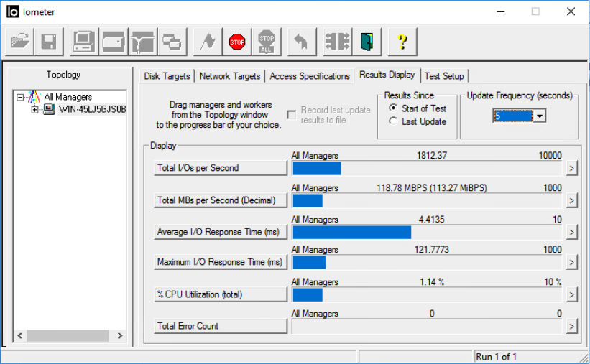Click Update Frequency value field showing 5
This screenshot has width=590, height=364.
click(x=513, y=116)
